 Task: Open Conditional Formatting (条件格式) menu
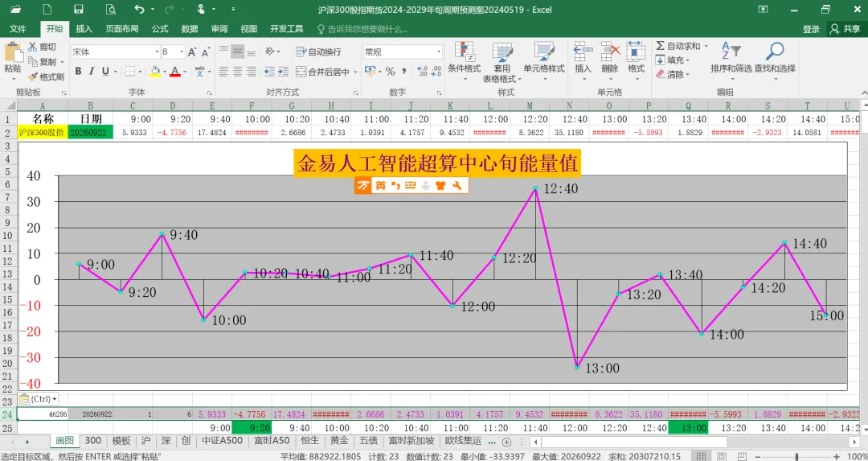pyautogui.click(x=464, y=61)
